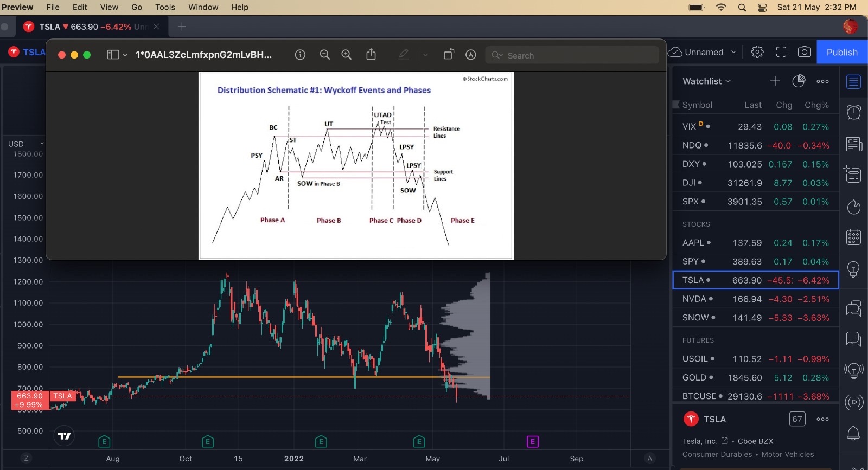Select VIX row in watchlist
This screenshot has height=470, width=868.
click(x=756, y=127)
